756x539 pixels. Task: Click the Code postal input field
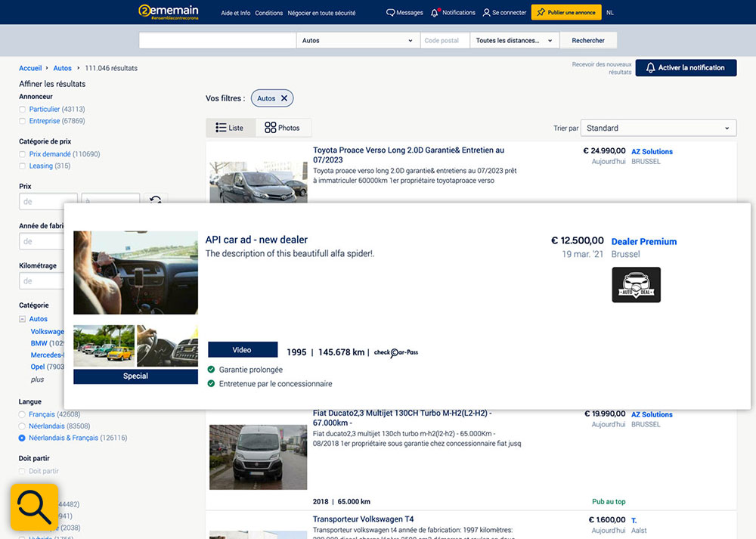coord(445,41)
